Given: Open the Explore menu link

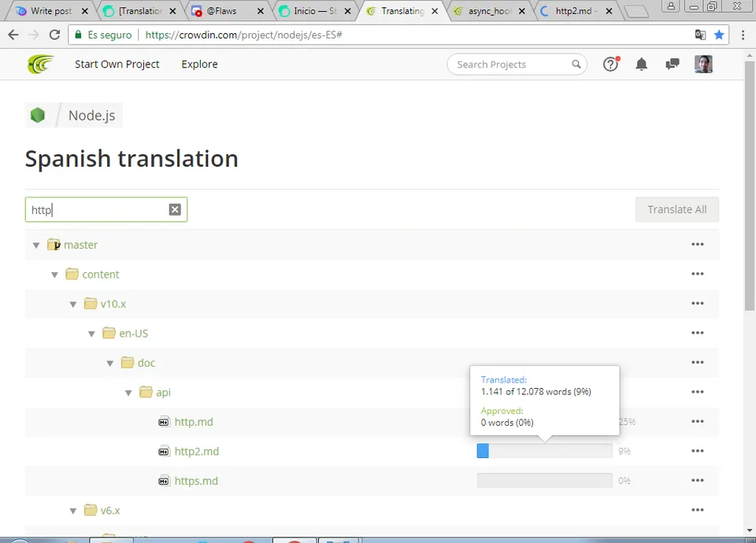Looking at the screenshot, I should [199, 64].
